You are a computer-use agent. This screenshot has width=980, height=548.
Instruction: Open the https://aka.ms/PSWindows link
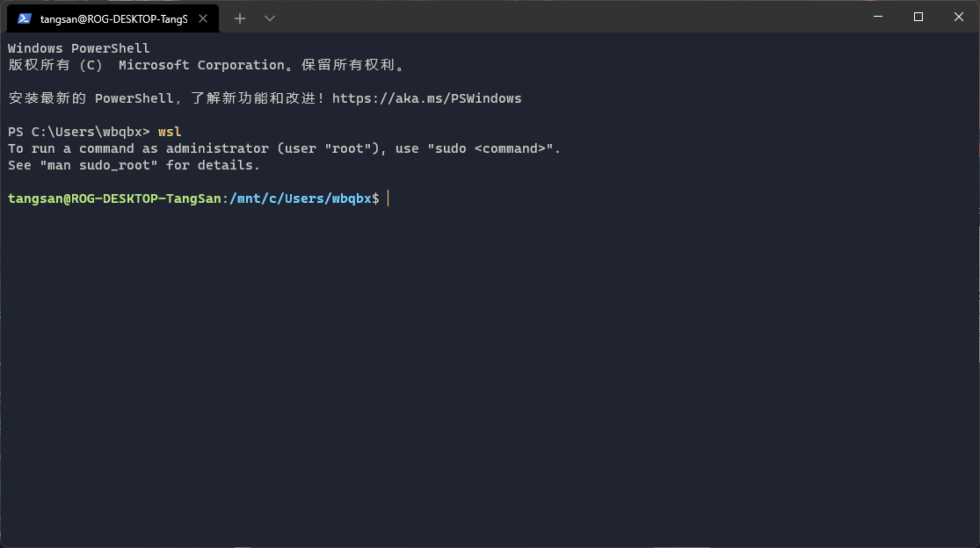tap(426, 98)
